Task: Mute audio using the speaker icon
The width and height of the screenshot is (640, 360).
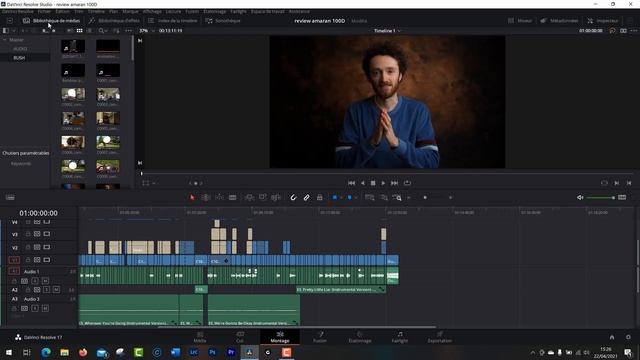Action: pyautogui.click(x=580, y=198)
